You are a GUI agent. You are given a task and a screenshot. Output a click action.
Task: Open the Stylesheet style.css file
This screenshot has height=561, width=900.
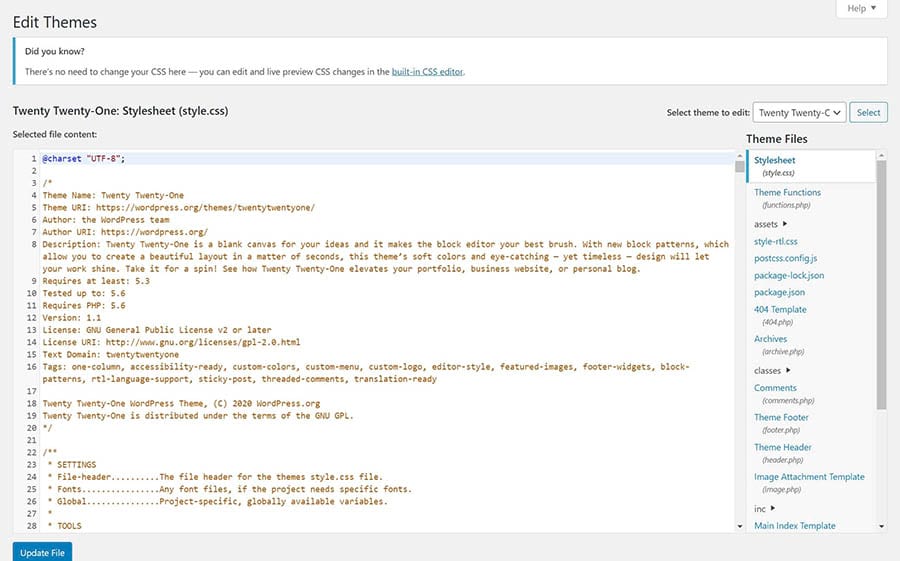click(774, 160)
